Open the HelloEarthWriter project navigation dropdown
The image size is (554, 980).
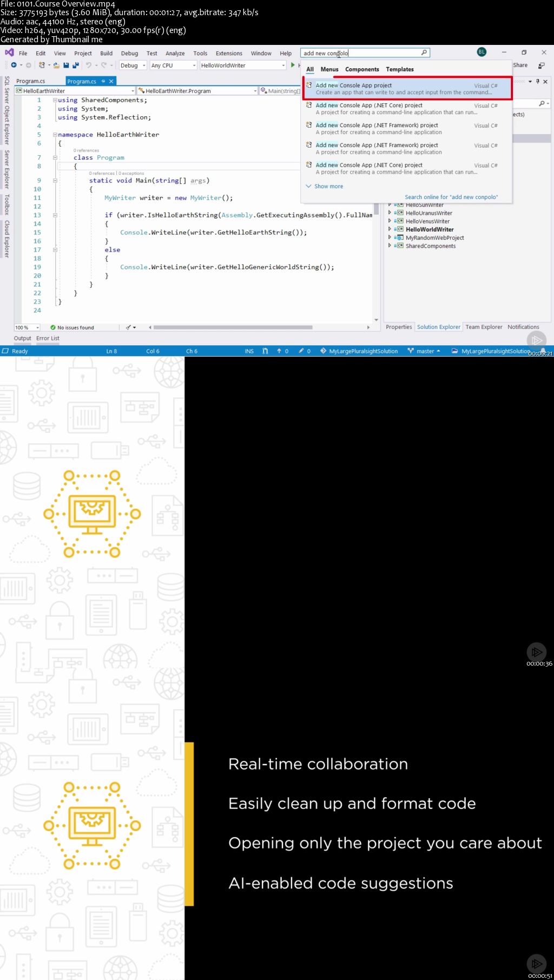tap(75, 91)
